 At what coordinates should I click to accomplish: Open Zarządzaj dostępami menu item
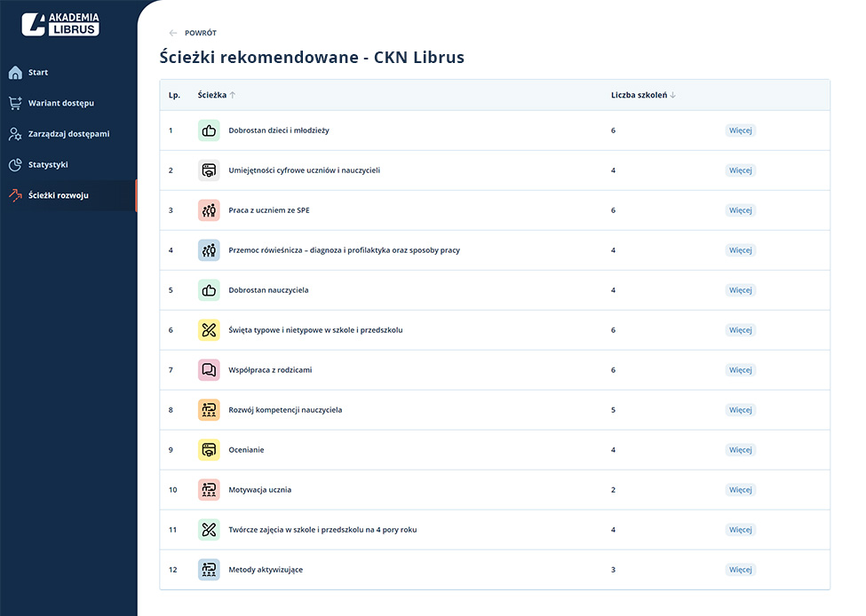tap(68, 134)
